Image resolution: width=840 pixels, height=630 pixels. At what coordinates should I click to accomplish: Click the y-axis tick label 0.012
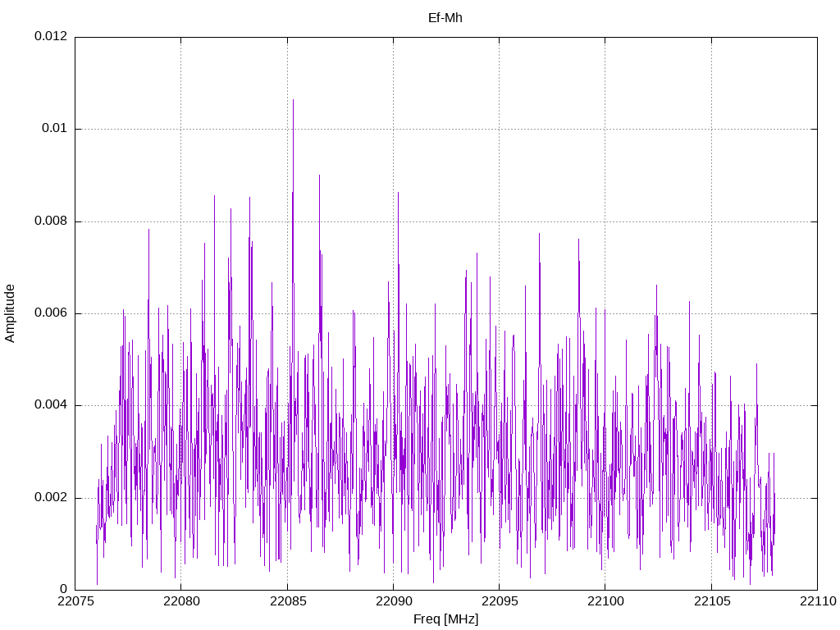[x=51, y=36]
